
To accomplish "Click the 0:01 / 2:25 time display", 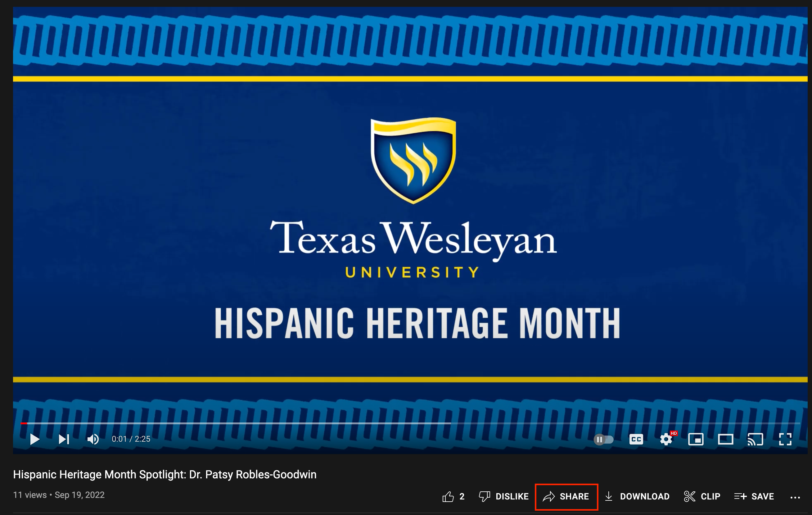I will pyautogui.click(x=131, y=439).
